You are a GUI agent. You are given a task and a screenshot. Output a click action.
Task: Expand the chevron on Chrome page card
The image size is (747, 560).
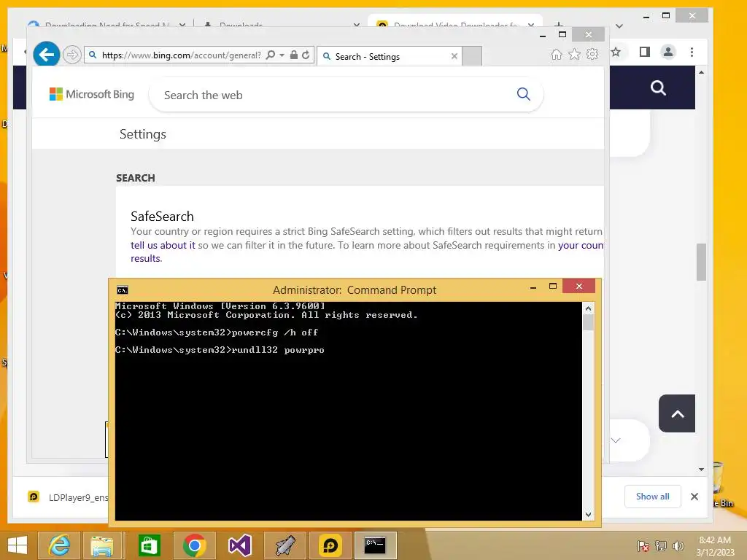[616, 440]
